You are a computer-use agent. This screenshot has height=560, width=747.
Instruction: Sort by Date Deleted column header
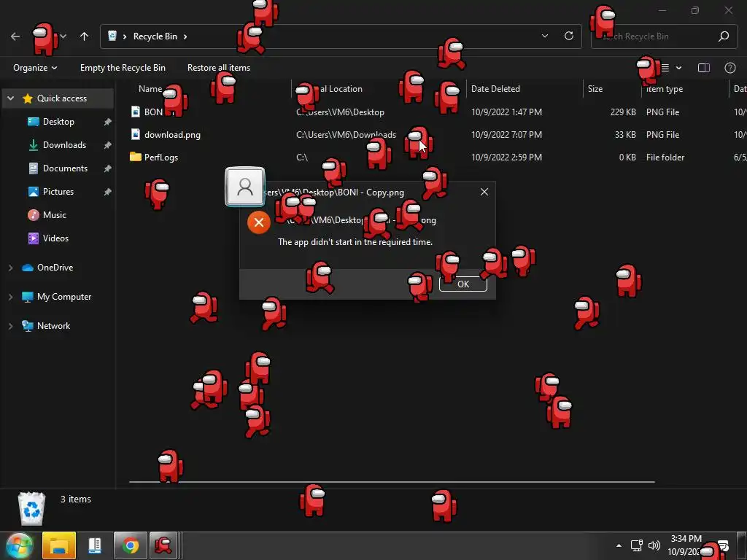click(495, 88)
